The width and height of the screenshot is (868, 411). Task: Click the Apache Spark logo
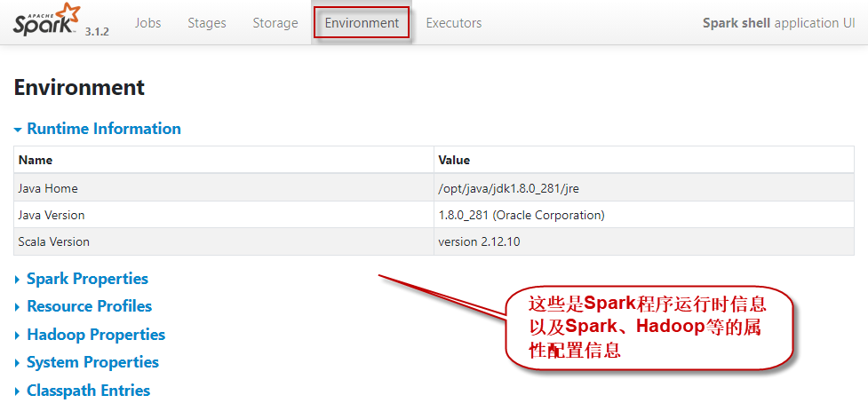44,21
